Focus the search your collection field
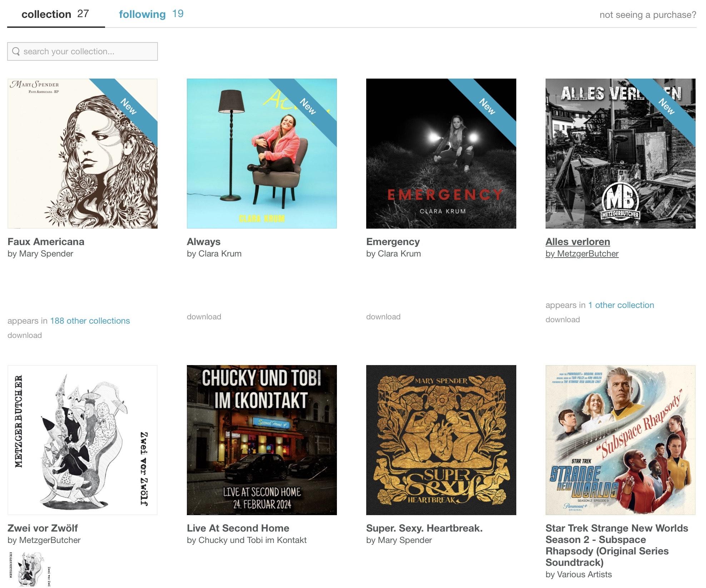The width and height of the screenshot is (706, 588). [83, 51]
